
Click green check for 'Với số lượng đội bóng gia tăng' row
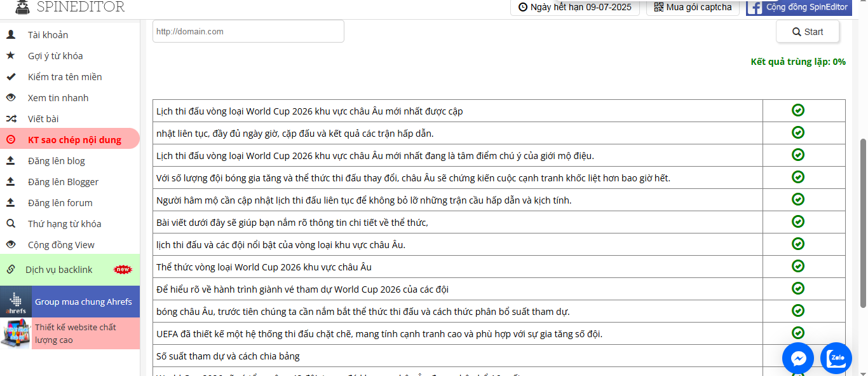(798, 177)
